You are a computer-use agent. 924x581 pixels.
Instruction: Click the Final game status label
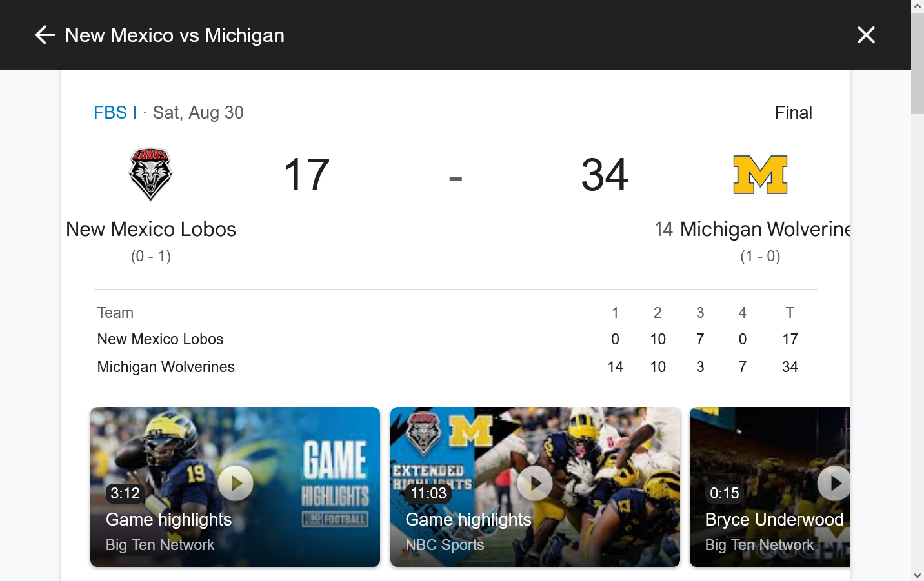[793, 112]
